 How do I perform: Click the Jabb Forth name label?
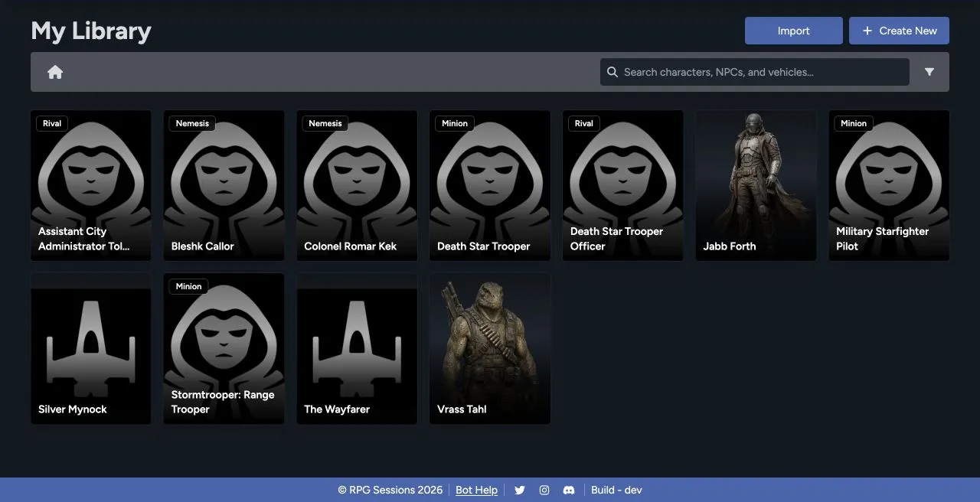(730, 246)
